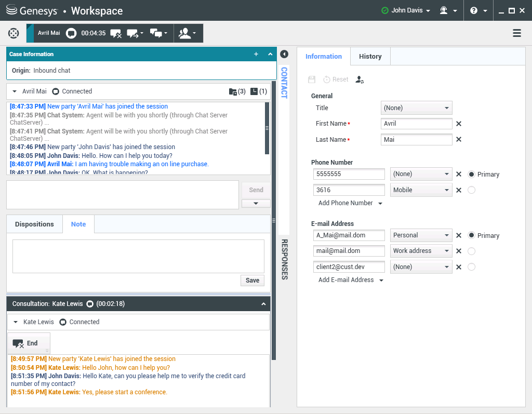Open the Help question mark icon
Screen dimensions: 532x414
[474, 10]
